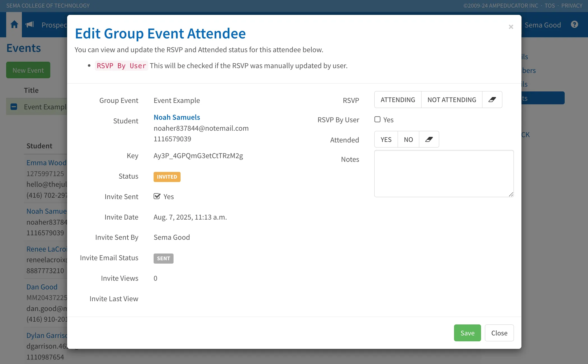This screenshot has height=364, width=588.
Task: Clear Attended status with eraser icon
Action: (429, 139)
